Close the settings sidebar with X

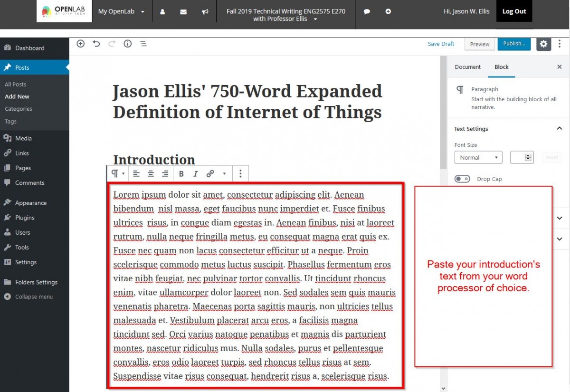tap(560, 67)
